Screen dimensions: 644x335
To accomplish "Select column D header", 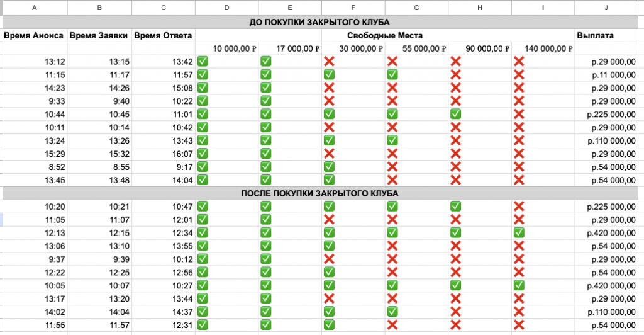I will [x=226, y=8].
